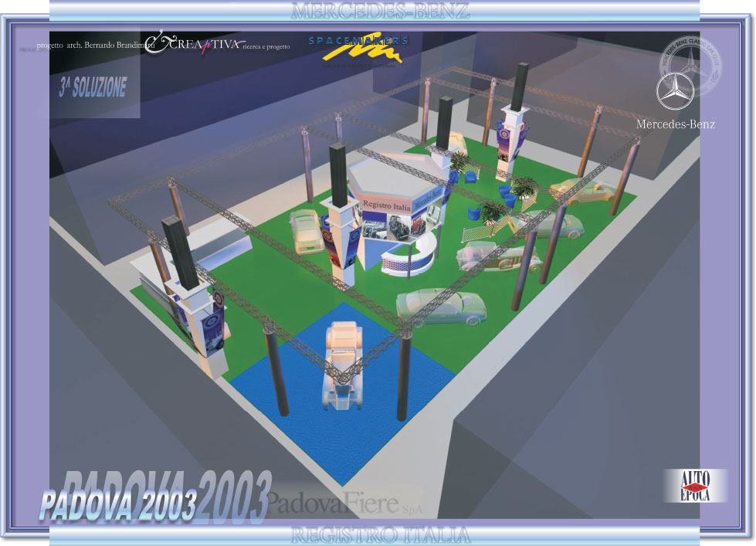This screenshot has width=756, height=546.
Task: Click the Auto d'Epoca logo
Action: tap(695, 486)
